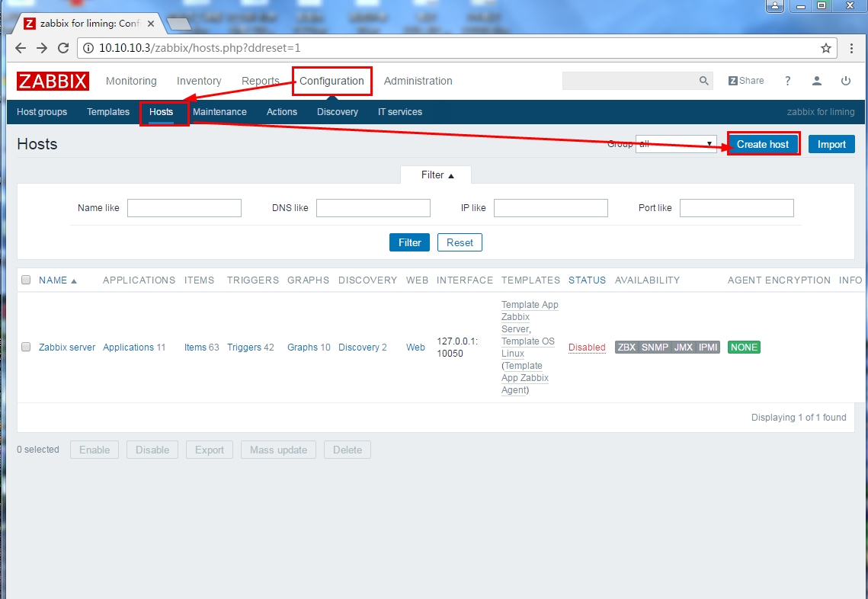Go back with browser back arrow
Screen dimensions: 868x599
pos(21,48)
